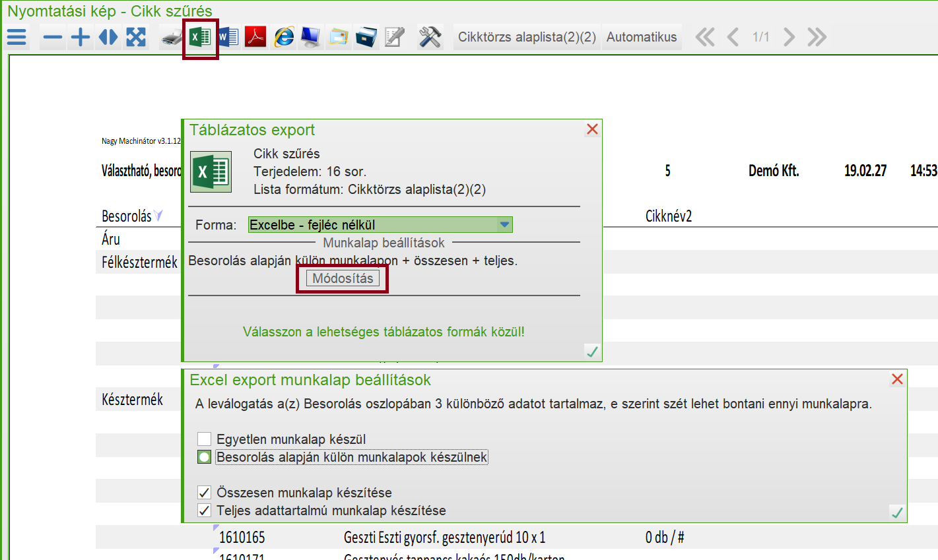Open the list in Internet Explorer
The image size is (938, 560).
tap(284, 37)
